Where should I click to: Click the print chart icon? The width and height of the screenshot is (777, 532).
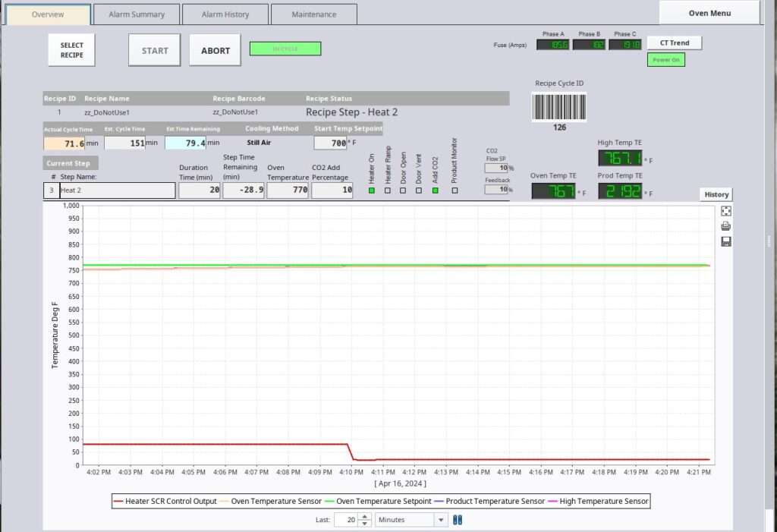[726, 226]
